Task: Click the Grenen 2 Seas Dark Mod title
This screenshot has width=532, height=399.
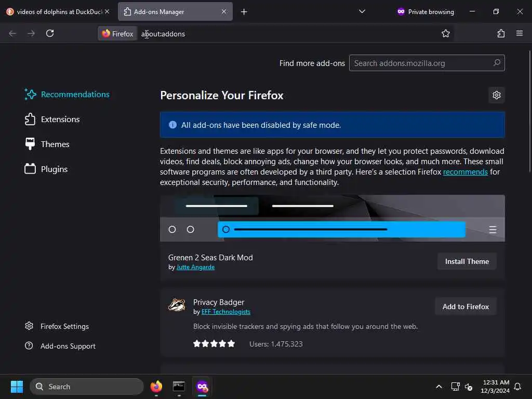Action: tap(210, 258)
